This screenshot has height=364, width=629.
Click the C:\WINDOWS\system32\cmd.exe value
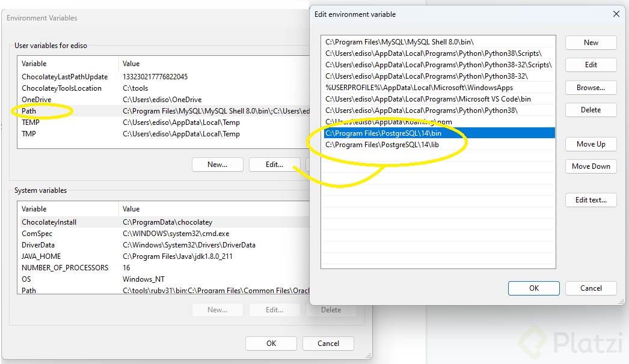pyautogui.click(x=176, y=233)
